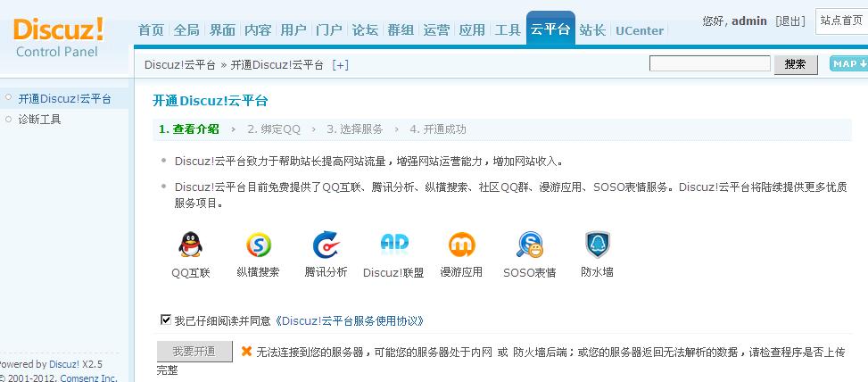Open the 门户 top menu
This screenshot has height=382, width=868.
click(329, 29)
